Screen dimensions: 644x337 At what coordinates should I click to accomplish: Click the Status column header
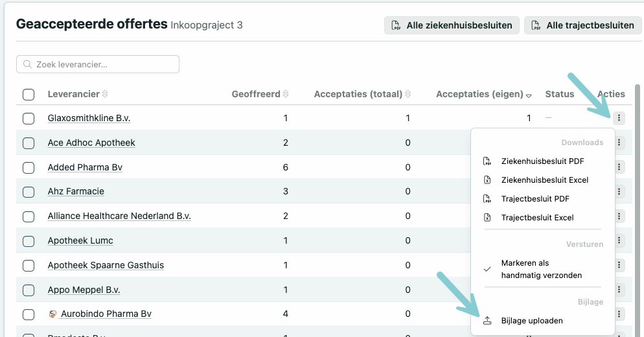(x=559, y=94)
